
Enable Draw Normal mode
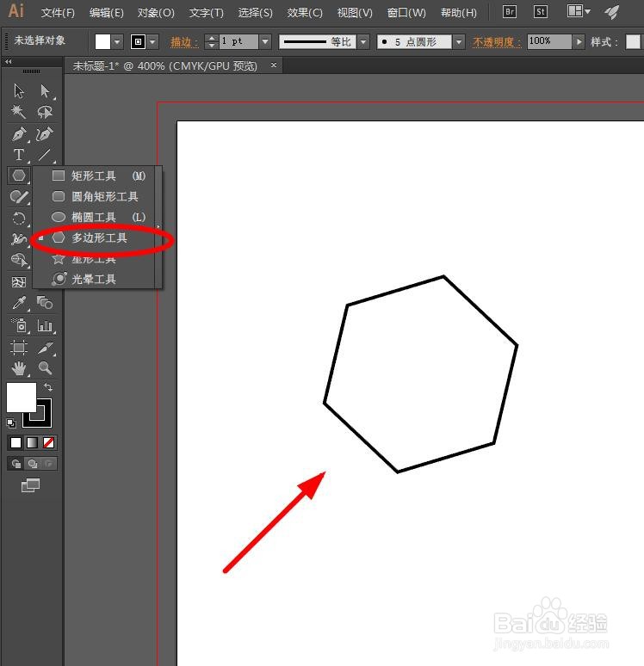click(x=16, y=464)
